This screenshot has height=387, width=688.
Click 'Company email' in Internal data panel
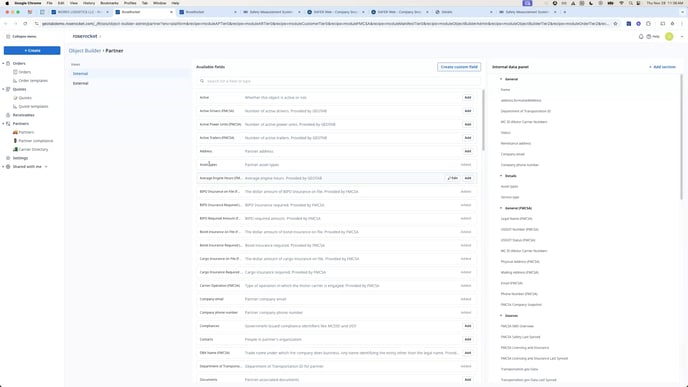[512, 154]
